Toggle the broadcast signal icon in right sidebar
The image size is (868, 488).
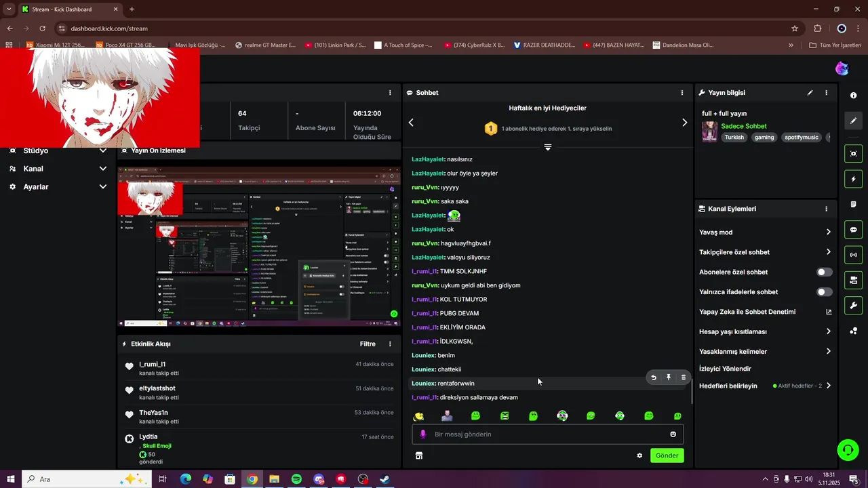(854, 255)
